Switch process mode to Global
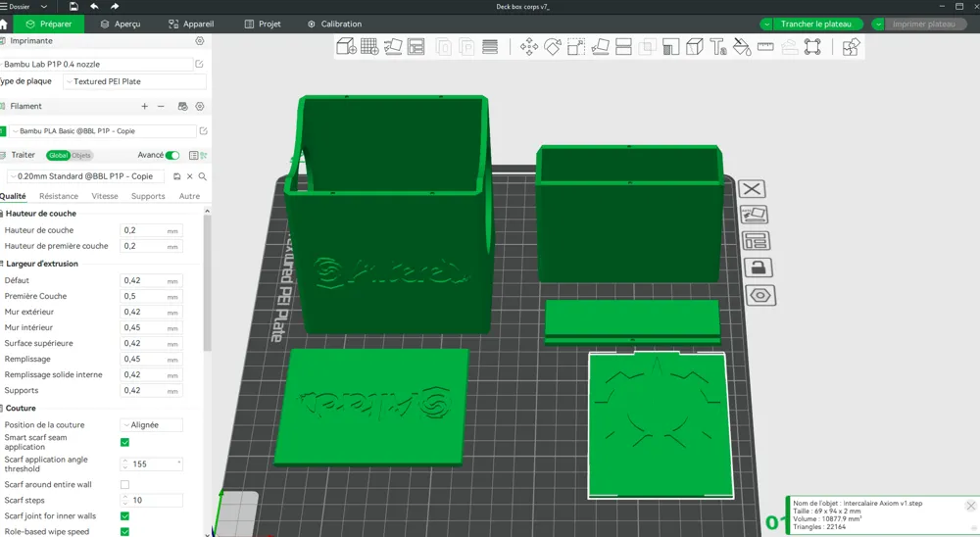This screenshot has height=537, width=980. tap(58, 155)
